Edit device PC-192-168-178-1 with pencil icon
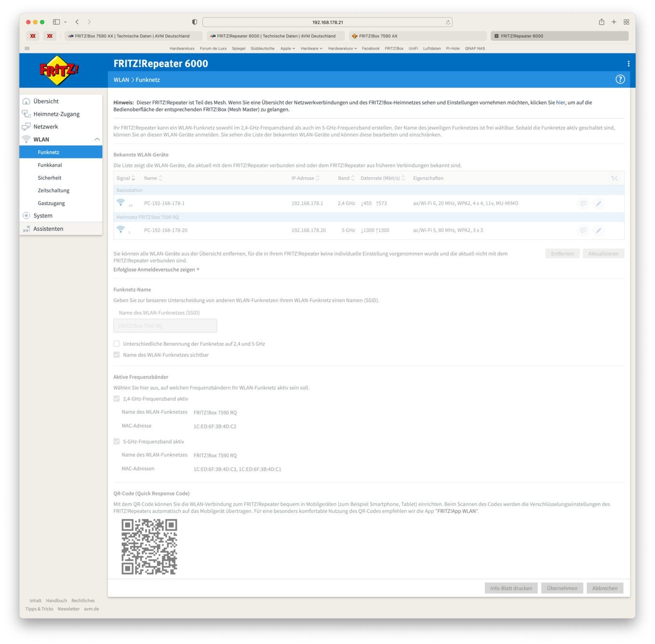Image resolution: width=655 pixels, height=644 pixels. coord(598,204)
